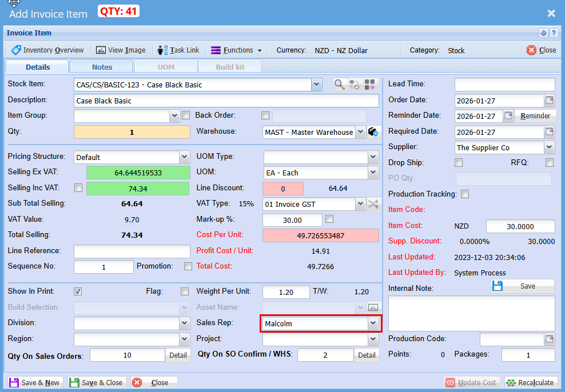Image resolution: width=565 pixels, height=392 pixels.
Task: Enable the Back Order checkbox
Action: click(265, 115)
